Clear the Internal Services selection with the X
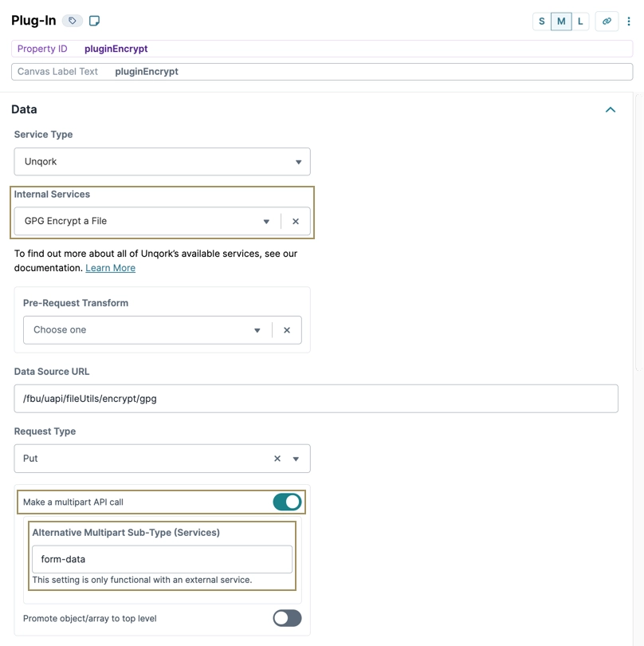 click(x=296, y=221)
